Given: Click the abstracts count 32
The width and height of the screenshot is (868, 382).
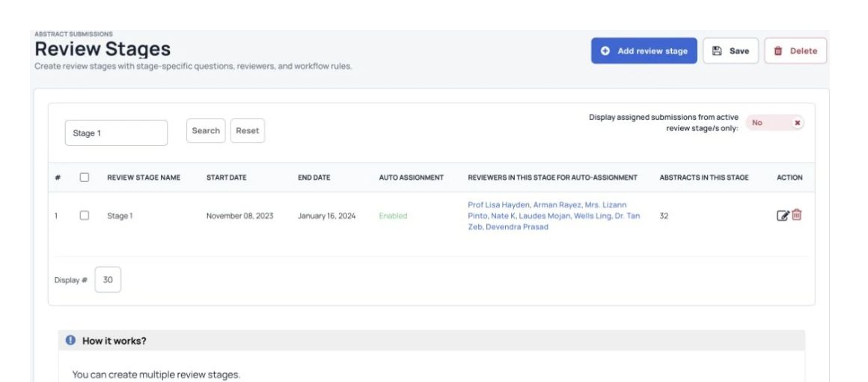Looking at the screenshot, I should 664,216.
